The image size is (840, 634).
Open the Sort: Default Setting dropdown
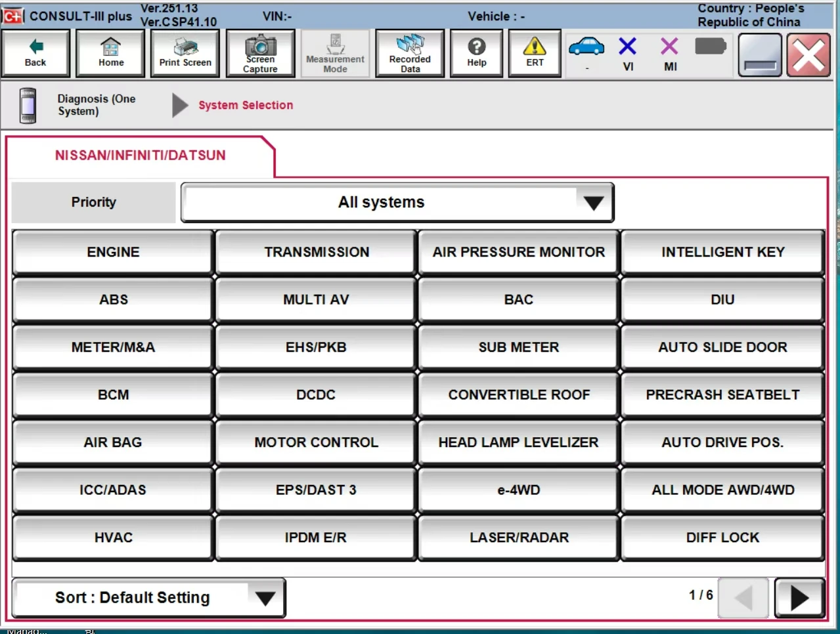tap(149, 598)
